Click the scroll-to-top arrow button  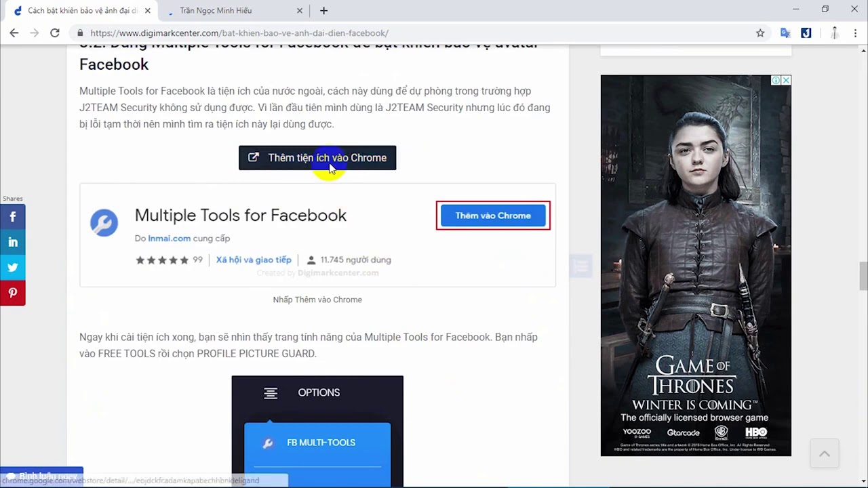tap(825, 454)
